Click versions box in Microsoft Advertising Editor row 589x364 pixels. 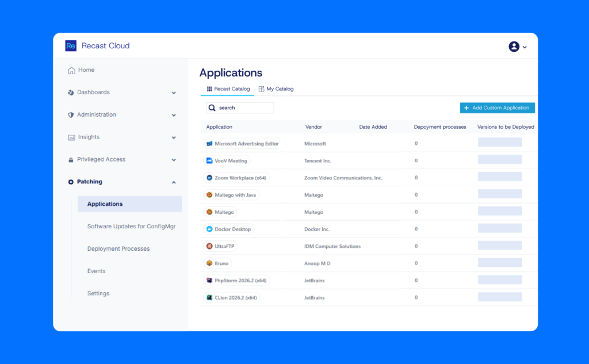tap(500, 143)
